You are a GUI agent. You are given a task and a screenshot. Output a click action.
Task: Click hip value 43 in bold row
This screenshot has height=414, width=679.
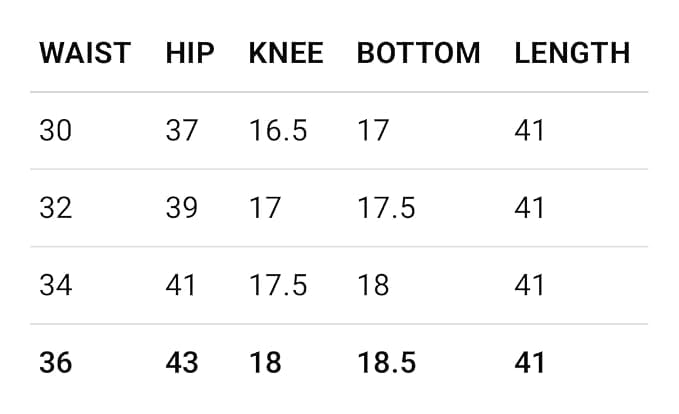point(182,362)
